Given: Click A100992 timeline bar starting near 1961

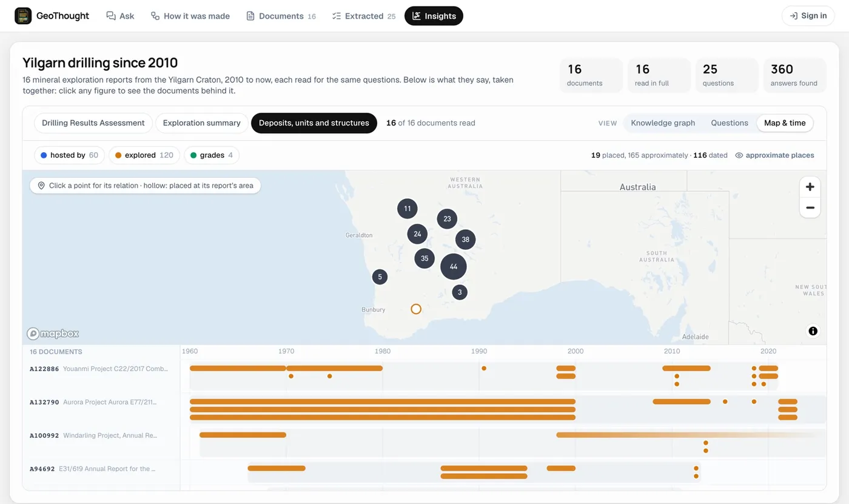Looking at the screenshot, I should (243, 435).
